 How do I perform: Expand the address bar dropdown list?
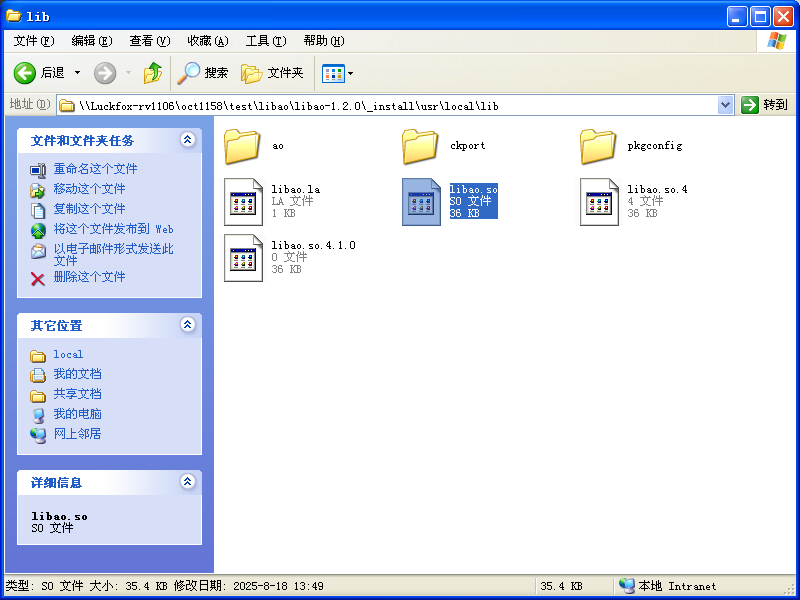[725, 105]
